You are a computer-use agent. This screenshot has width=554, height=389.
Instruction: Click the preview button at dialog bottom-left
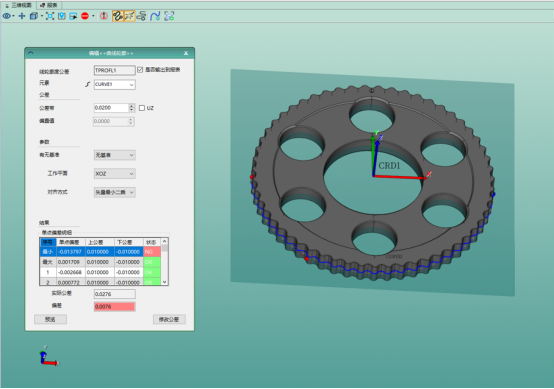click(x=51, y=319)
